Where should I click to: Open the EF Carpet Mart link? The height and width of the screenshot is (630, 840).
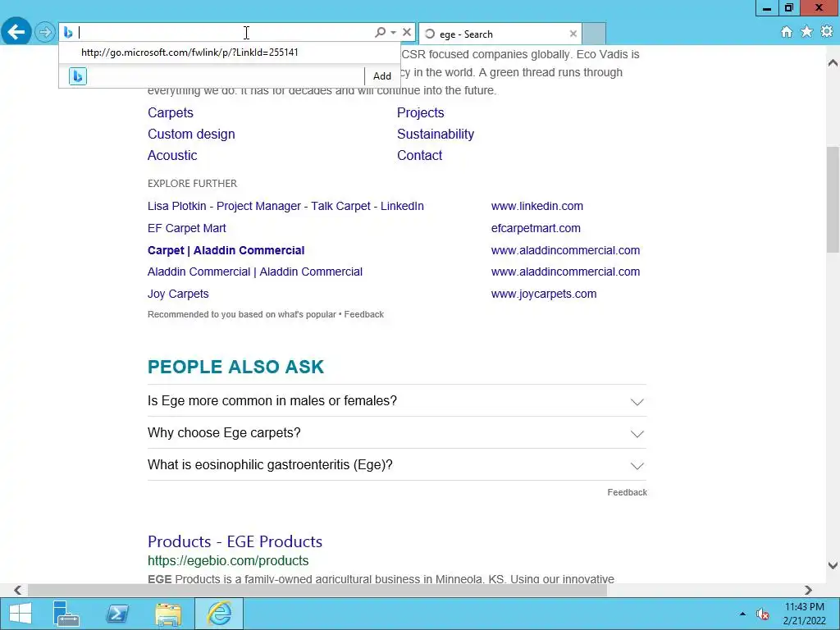click(x=186, y=228)
